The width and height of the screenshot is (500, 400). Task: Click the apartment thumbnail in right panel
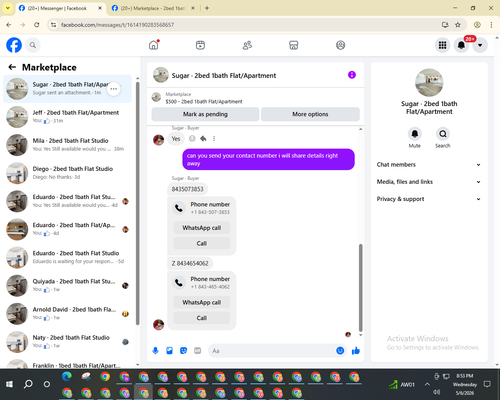tap(429, 83)
